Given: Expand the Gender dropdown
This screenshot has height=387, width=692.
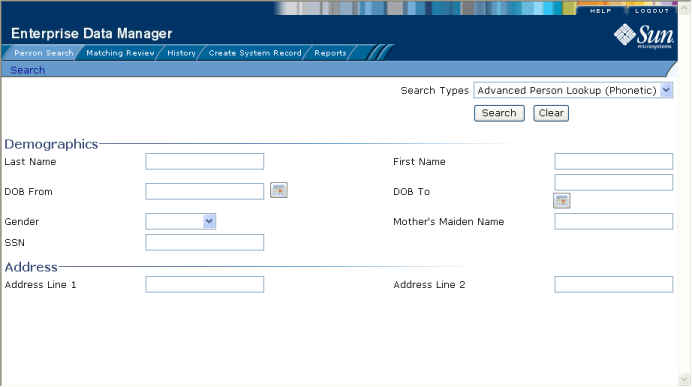Looking at the screenshot, I should point(181,221).
